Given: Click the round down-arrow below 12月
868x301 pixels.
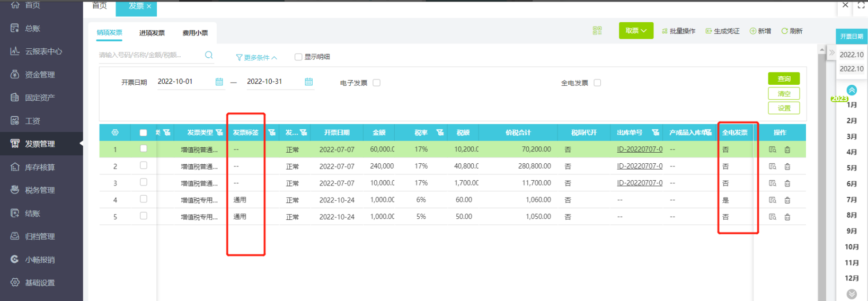Looking at the screenshot, I should coord(852,294).
